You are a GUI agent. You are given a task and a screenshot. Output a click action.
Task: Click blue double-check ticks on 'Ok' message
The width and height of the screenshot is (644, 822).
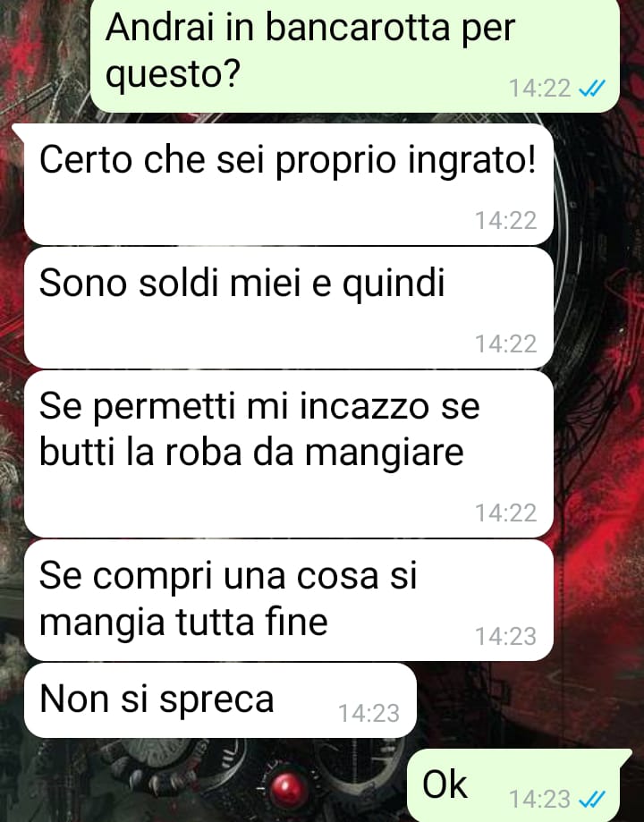[591, 800]
